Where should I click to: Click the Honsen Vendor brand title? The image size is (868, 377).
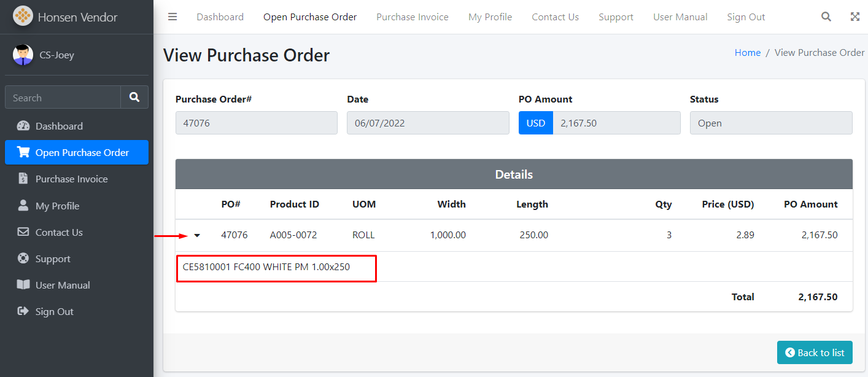point(78,17)
